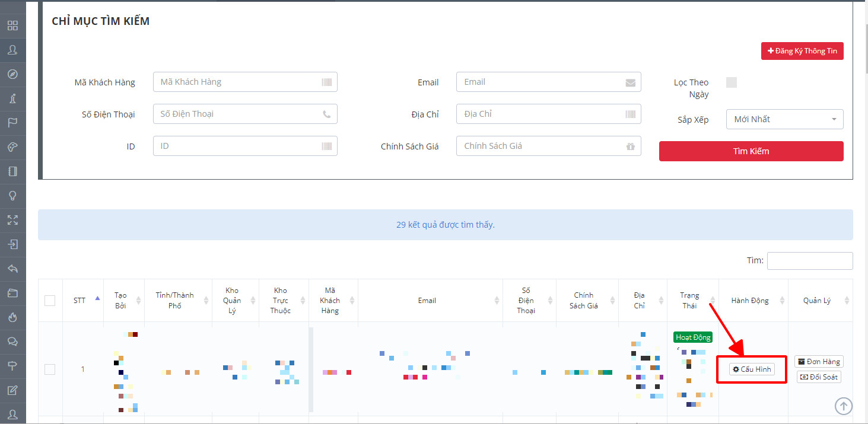Image resolution: width=868 pixels, height=424 pixels.
Task: Open the dashboard grid icon in sidebar
Action: click(12, 25)
